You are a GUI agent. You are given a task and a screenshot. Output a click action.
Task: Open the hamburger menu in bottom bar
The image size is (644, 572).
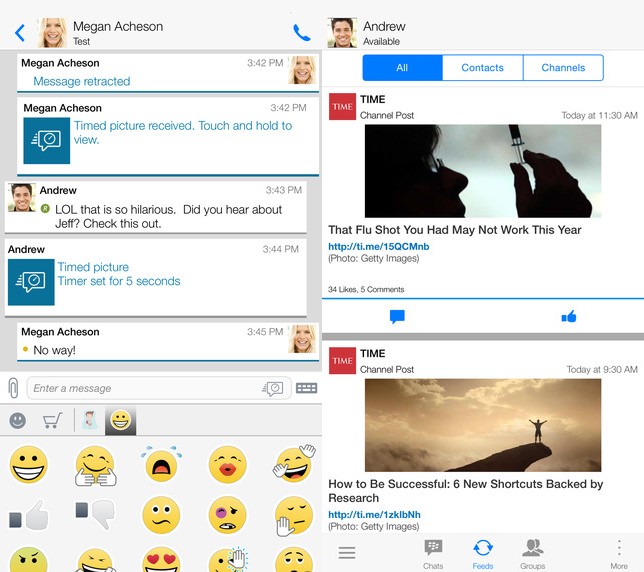[x=347, y=553]
